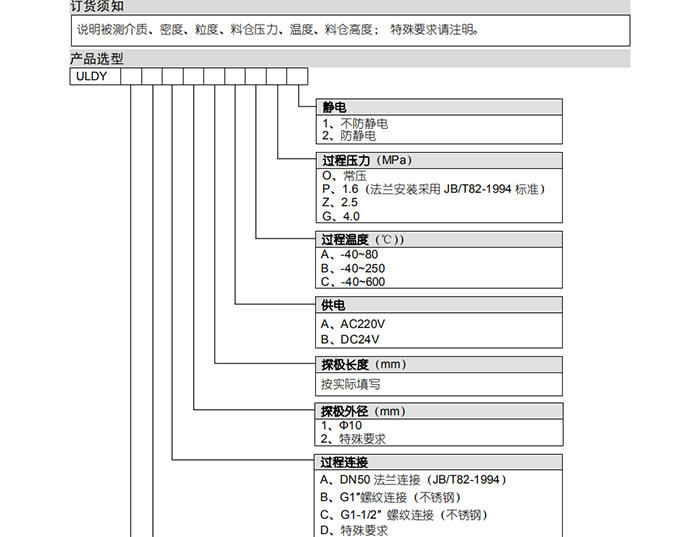Click the 产品选型 section heading

coord(97,59)
